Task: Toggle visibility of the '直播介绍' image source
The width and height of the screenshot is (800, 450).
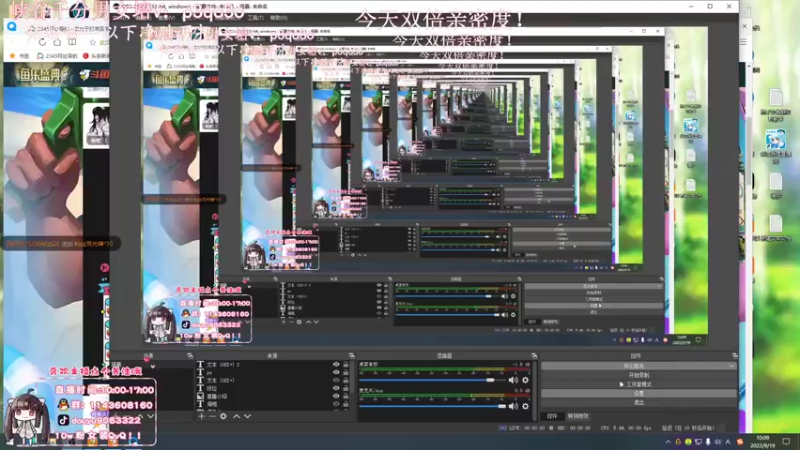Action: click(x=336, y=396)
